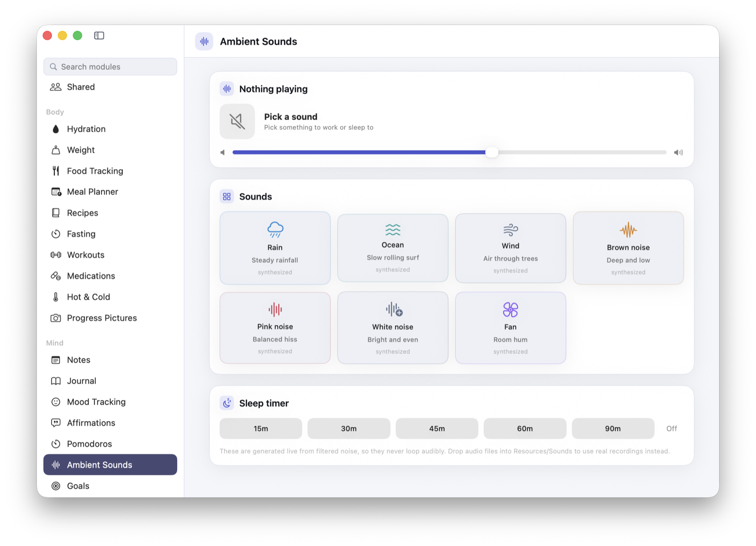
Task: Click the "Pick a sound" title text
Action: [291, 117]
